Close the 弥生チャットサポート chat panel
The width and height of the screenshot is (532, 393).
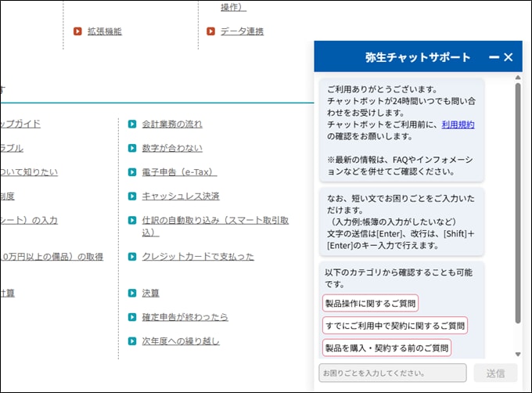(x=509, y=57)
